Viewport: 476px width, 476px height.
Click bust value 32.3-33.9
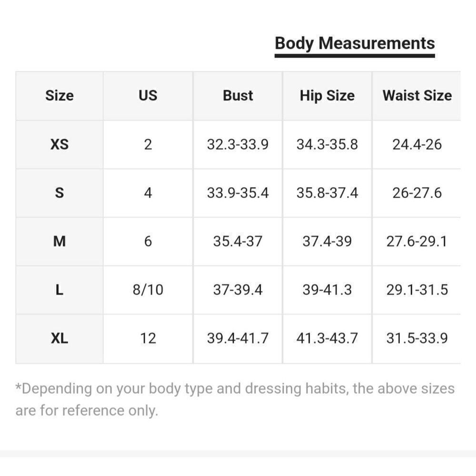click(238, 144)
